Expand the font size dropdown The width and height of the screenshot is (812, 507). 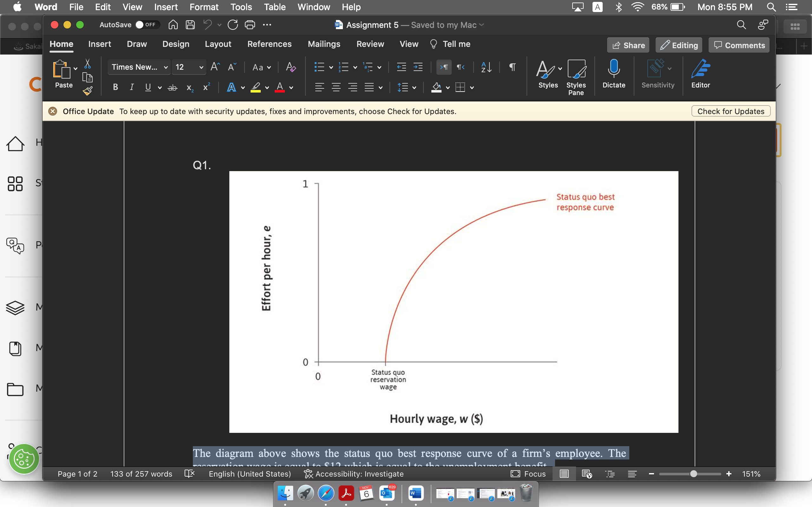tap(201, 67)
